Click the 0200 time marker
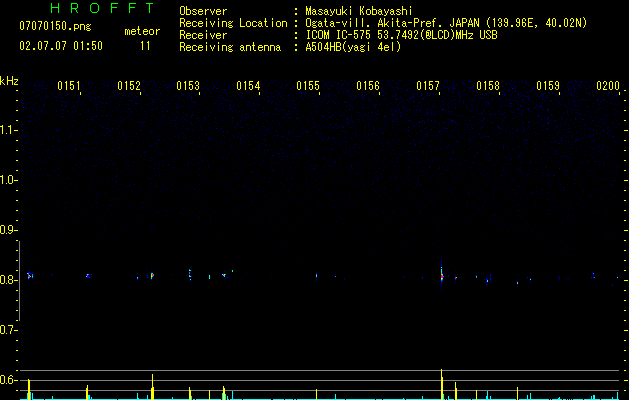Screen dimensions: 629x400 [608, 86]
